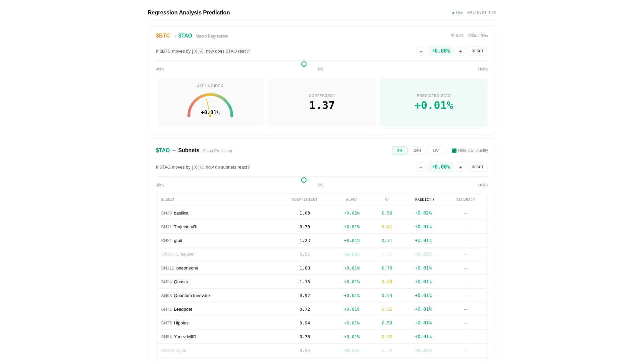Increase BTC move with plus button

tap(460, 51)
